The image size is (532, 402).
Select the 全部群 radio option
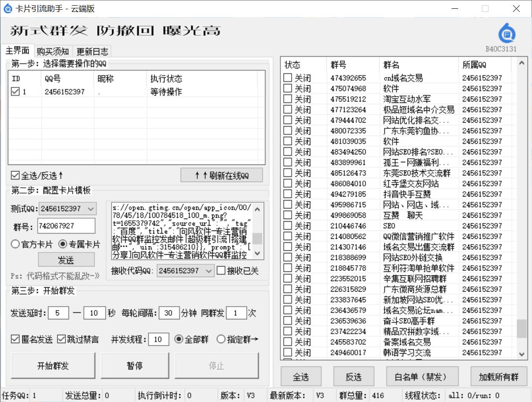(192, 339)
